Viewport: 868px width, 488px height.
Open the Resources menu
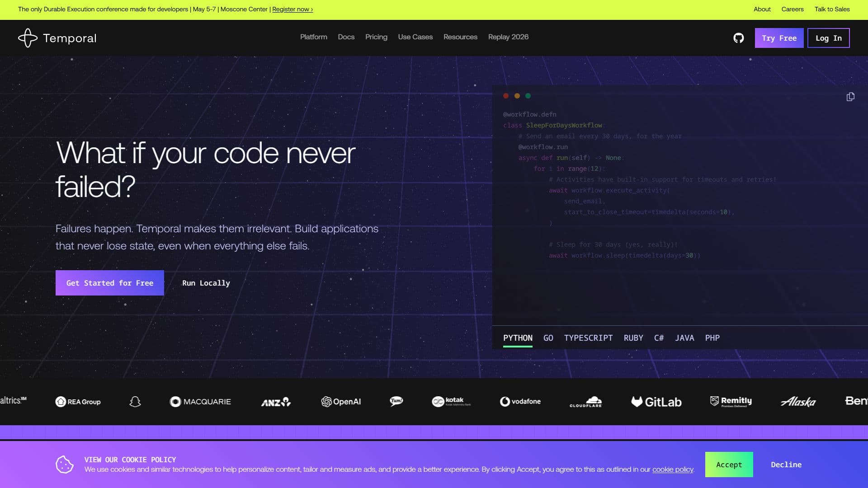click(x=460, y=37)
